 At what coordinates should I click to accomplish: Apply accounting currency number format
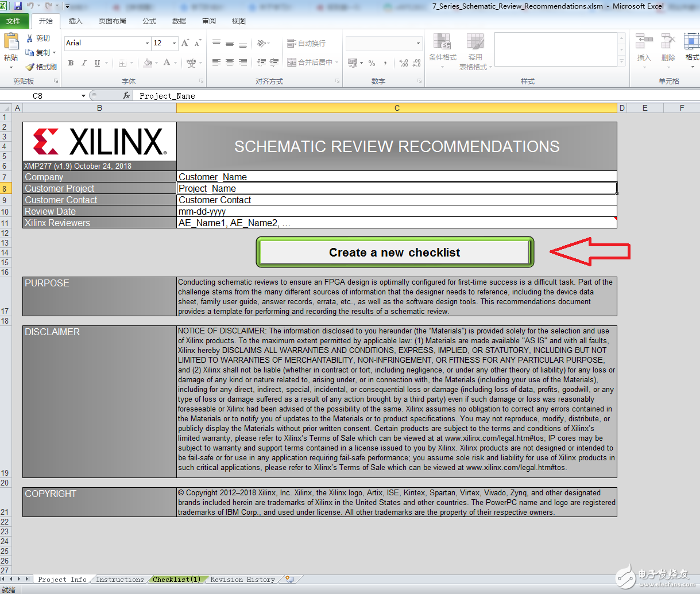(353, 63)
